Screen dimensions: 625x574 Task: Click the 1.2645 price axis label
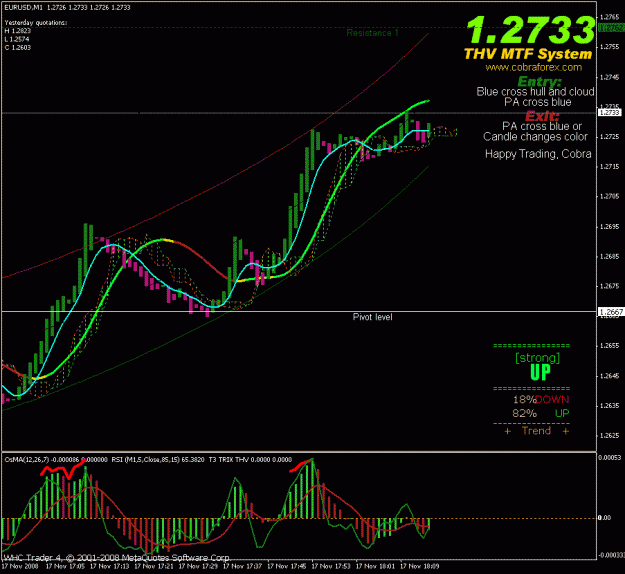click(x=609, y=376)
